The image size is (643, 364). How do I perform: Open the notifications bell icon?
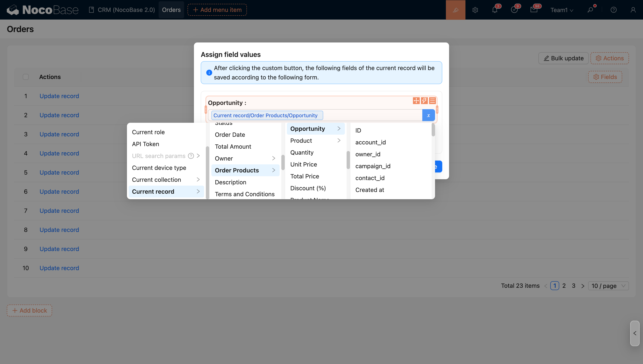point(495,10)
